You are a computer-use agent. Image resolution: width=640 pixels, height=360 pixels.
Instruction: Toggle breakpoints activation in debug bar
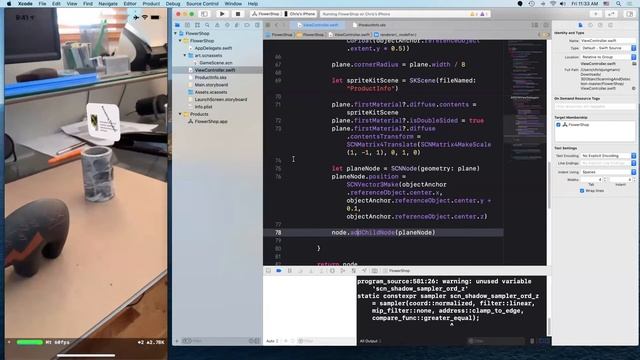click(279, 271)
